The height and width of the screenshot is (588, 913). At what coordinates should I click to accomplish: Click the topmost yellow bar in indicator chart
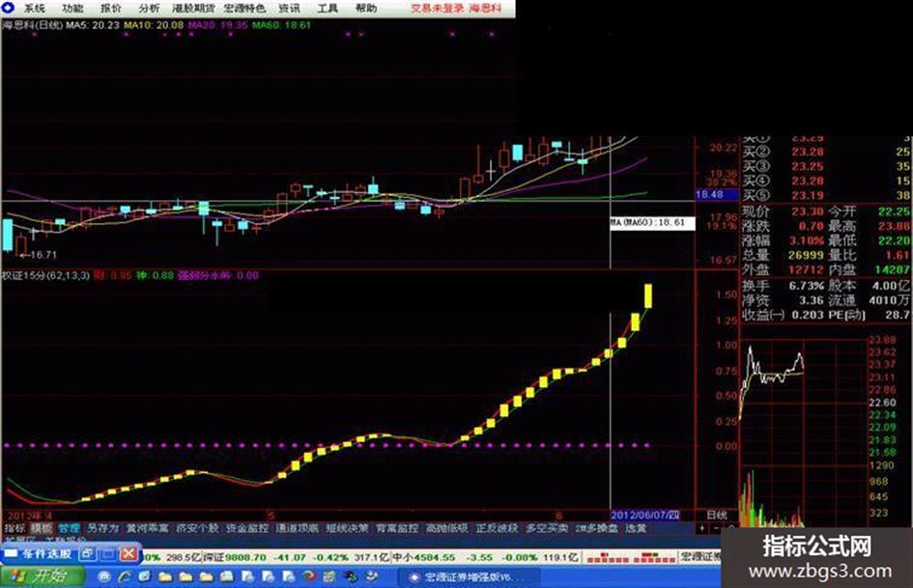(x=648, y=295)
